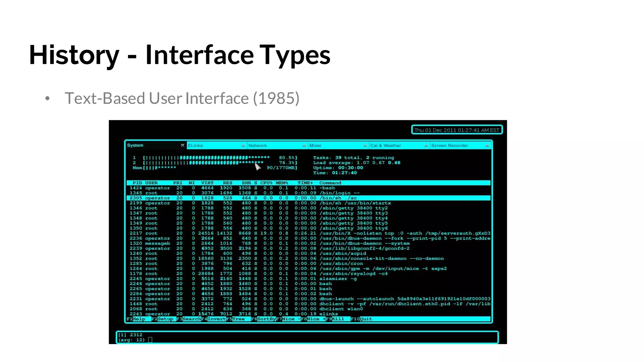
Task: Click the date and time clock box
Action: (x=457, y=130)
